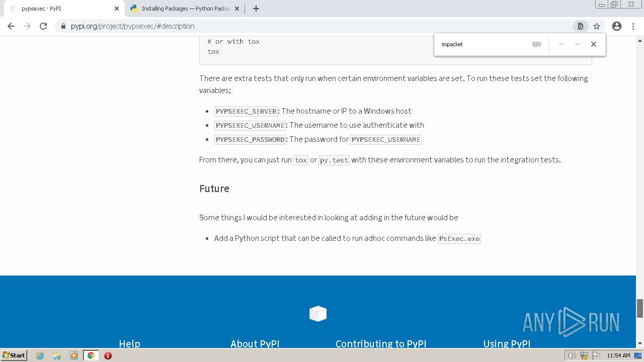This screenshot has height=362, width=644.
Task: Click the 'Future' section heading
Action: pyautogui.click(x=214, y=189)
